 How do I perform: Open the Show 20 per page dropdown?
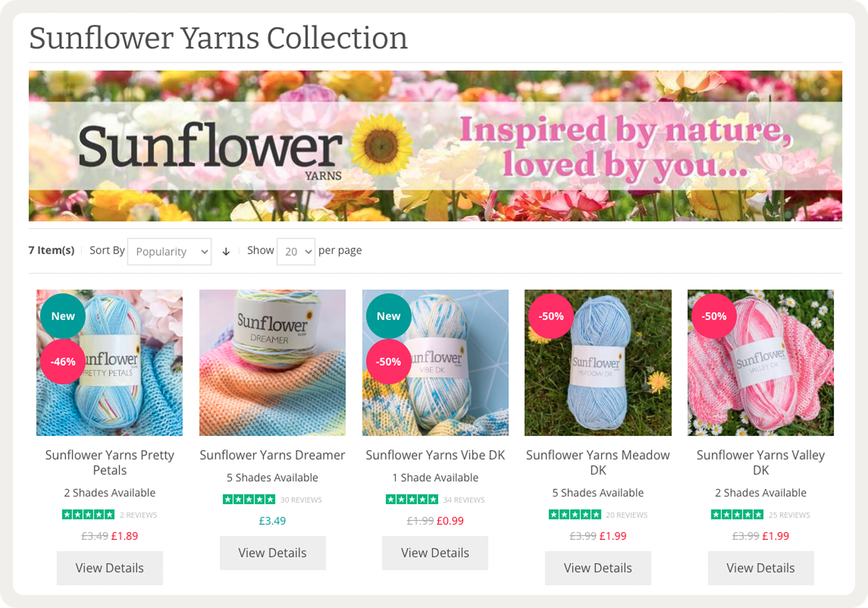pyautogui.click(x=296, y=251)
